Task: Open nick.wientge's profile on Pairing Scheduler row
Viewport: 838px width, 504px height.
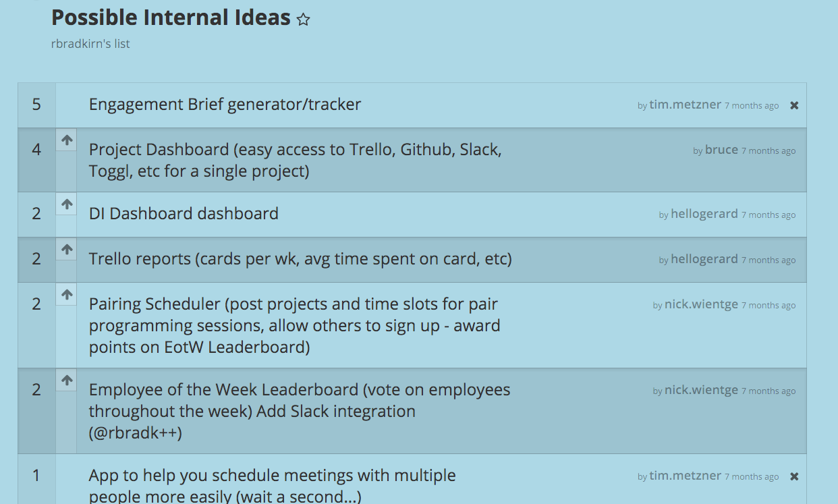Action: tap(701, 304)
